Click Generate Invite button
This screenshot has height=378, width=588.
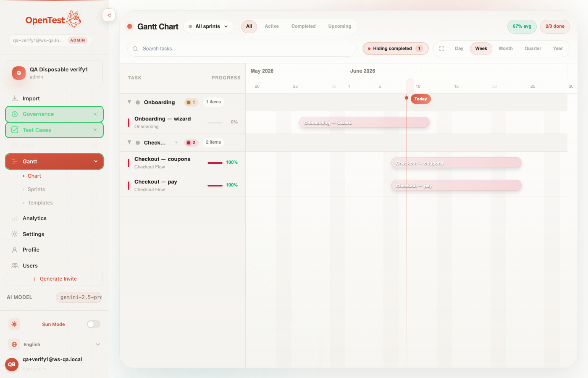click(x=54, y=279)
